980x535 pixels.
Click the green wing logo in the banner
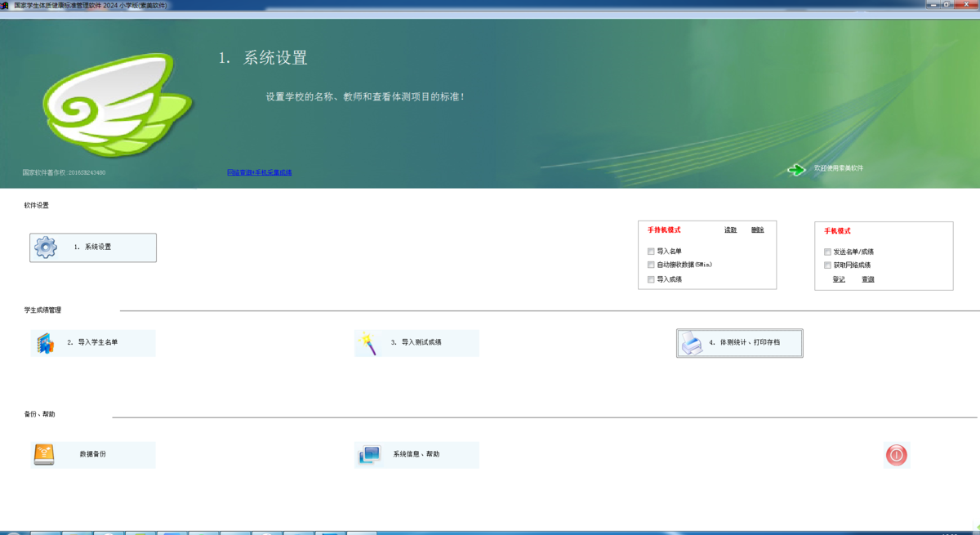click(117, 103)
